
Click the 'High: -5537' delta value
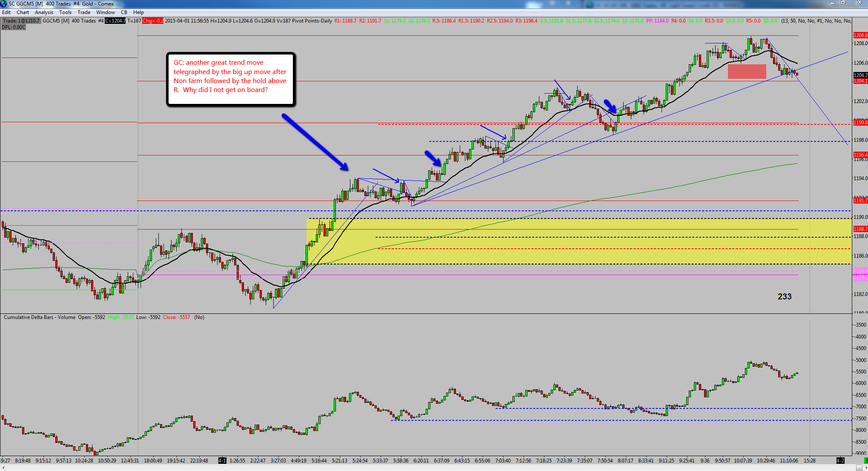tap(121, 317)
